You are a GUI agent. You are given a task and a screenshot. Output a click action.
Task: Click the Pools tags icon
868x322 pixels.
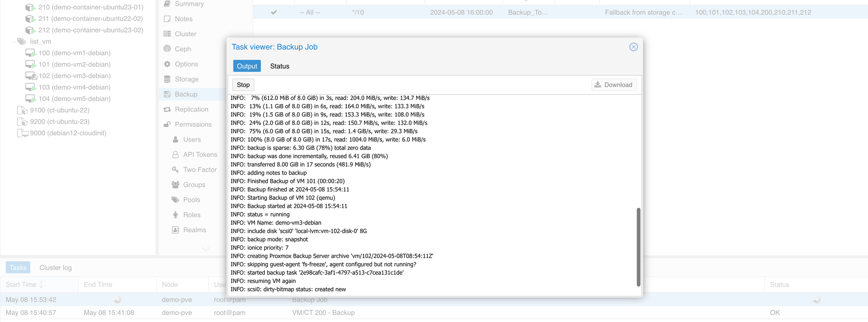pyautogui.click(x=175, y=200)
